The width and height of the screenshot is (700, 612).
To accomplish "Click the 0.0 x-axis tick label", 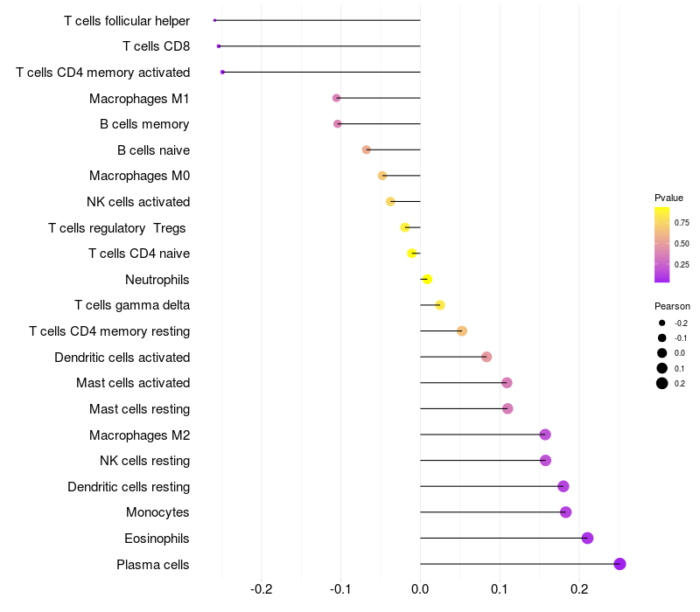I will tap(420, 589).
